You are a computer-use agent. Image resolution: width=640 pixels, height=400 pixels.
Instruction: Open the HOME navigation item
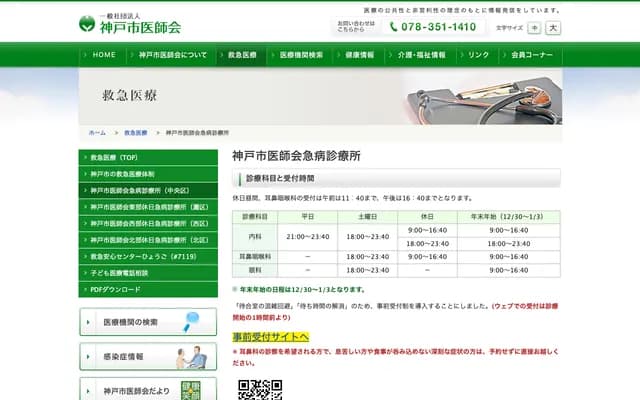pos(103,55)
